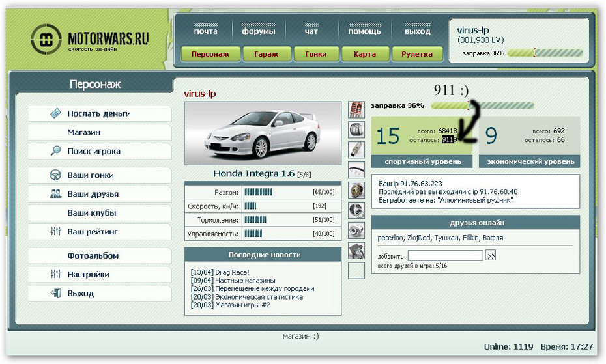Click выход in the top menu
Screen dimensions: 606x364
click(x=418, y=31)
